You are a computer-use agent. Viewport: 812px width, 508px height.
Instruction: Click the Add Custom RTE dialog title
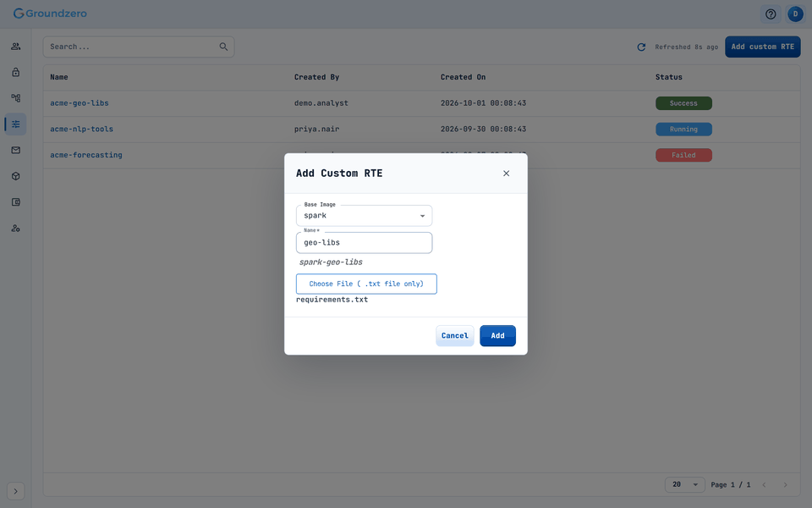click(x=339, y=173)
